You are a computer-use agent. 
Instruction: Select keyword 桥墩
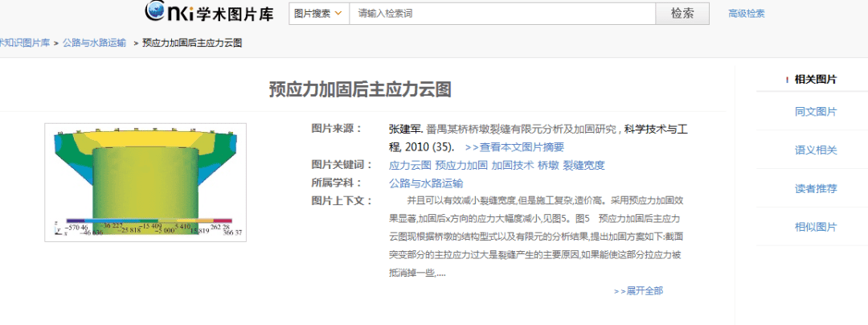point(548,165)
